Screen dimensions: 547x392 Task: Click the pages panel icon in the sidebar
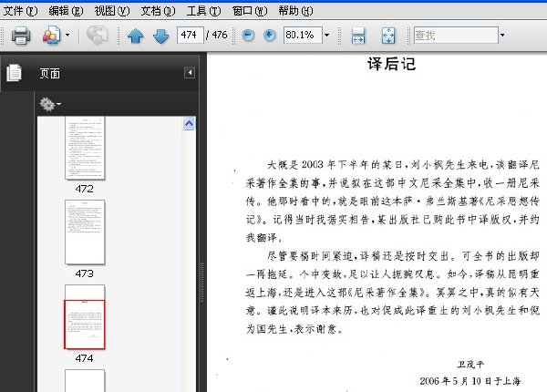tap(14, 73)
